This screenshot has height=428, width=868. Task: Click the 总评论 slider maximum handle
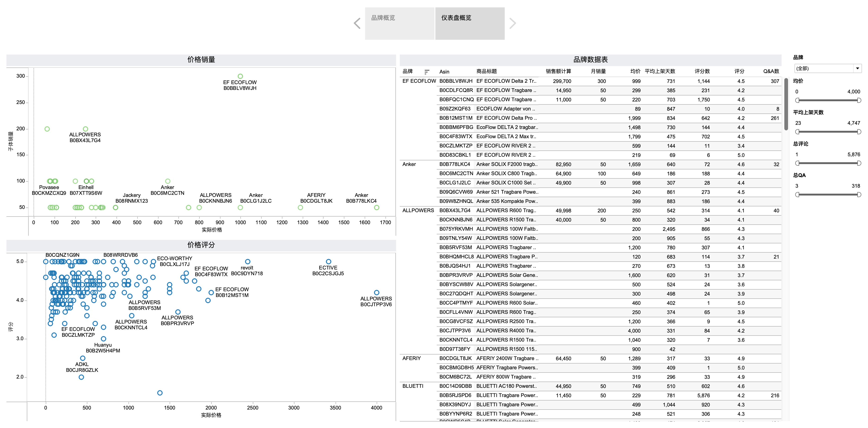pos(859,163)
